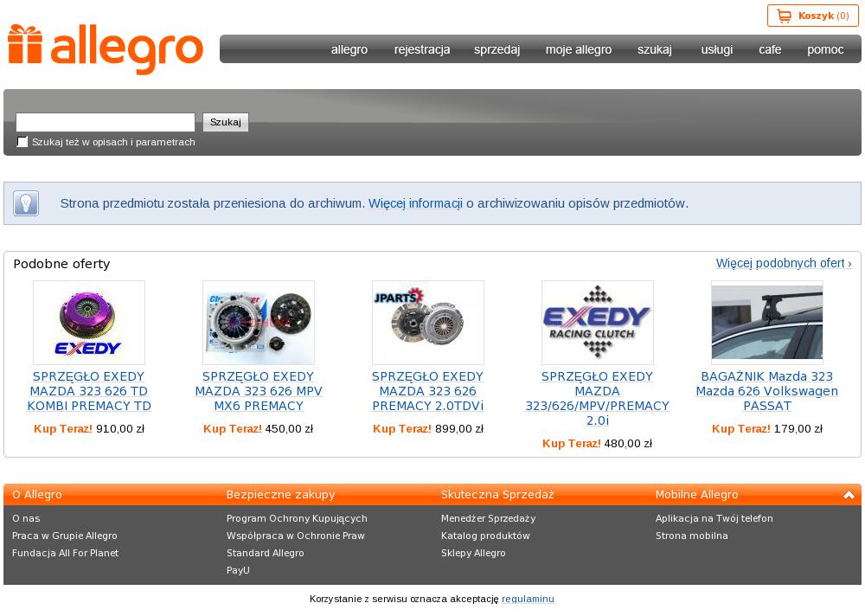Click the Skuteczna Sprzedaż footer heading
This screenshot has width=865, height=616.
click(497, 495)
